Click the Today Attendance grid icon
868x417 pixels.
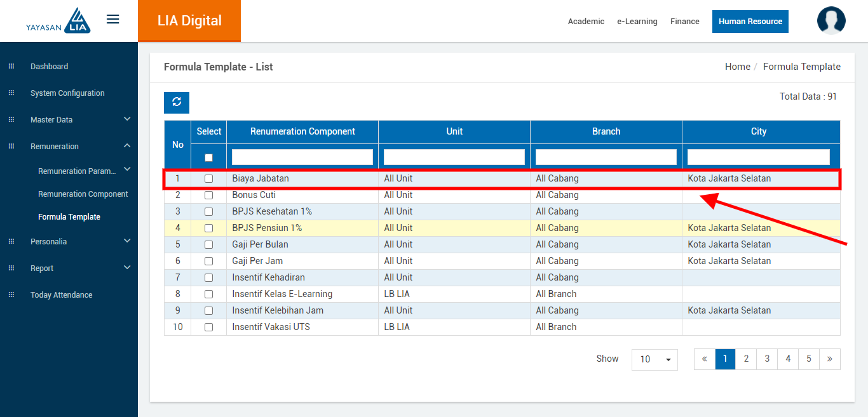click(11, 295)
